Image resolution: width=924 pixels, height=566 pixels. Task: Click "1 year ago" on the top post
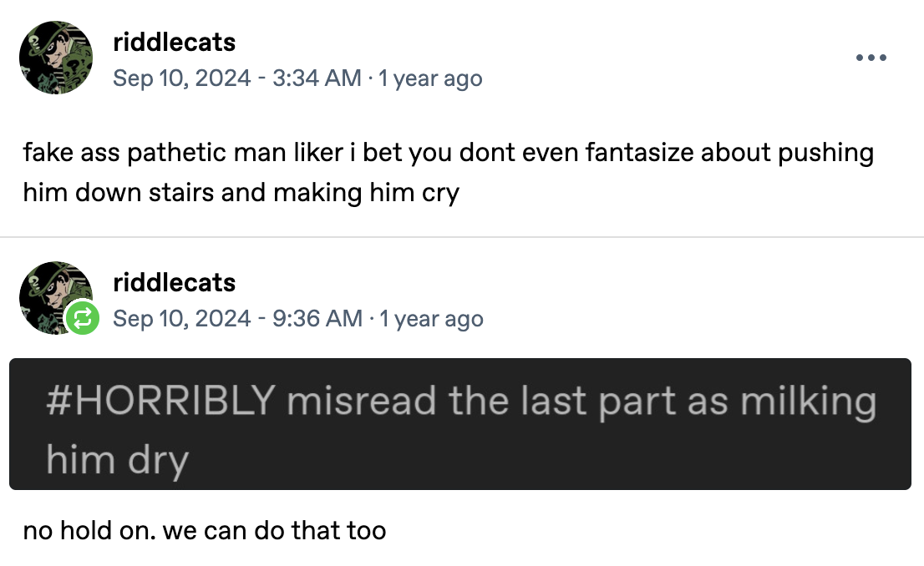[430, 78]
